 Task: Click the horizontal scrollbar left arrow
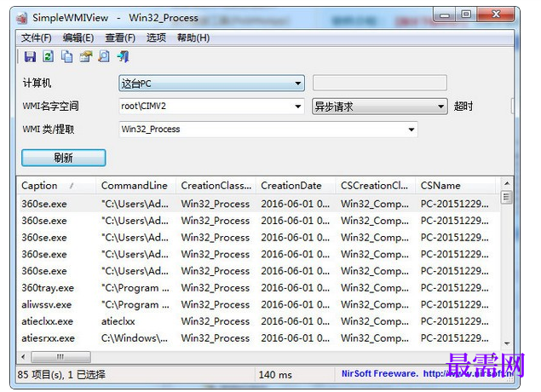23,356
